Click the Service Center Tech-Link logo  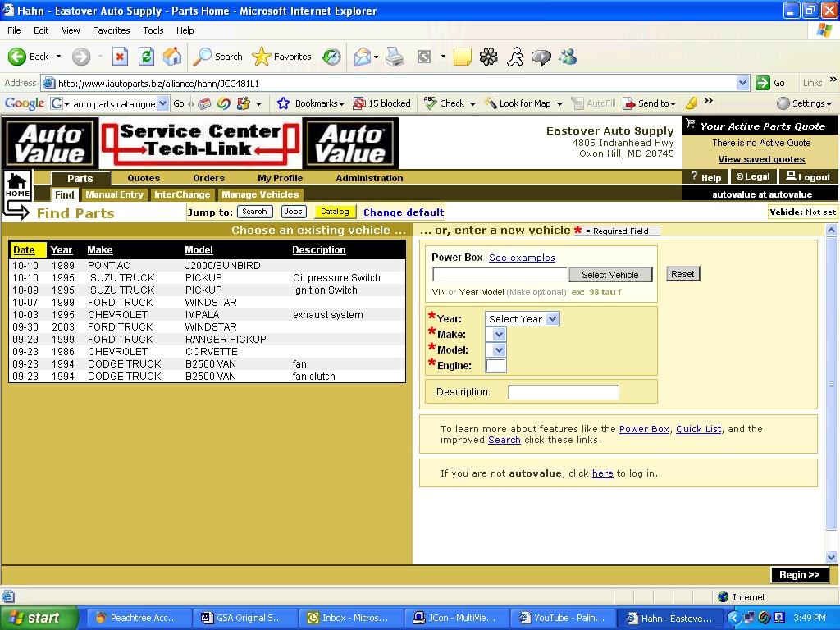[200, 143]
